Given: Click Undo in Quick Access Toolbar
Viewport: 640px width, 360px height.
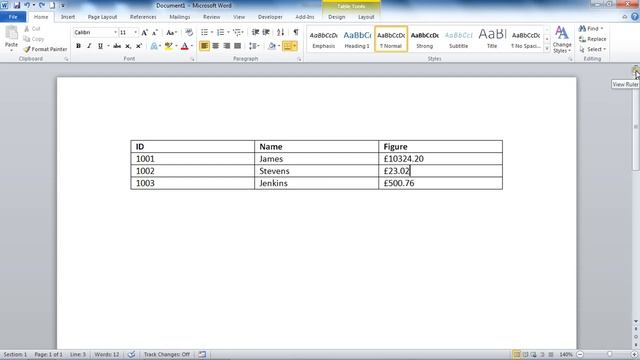Looking at the screenshot, I should point(27,5).
